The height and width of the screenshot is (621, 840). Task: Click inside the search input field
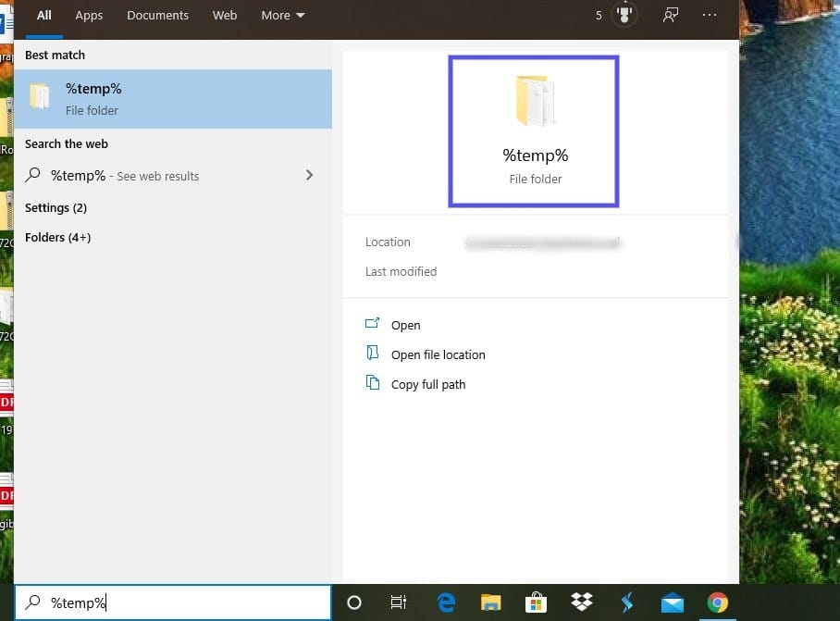click(171, 602)
